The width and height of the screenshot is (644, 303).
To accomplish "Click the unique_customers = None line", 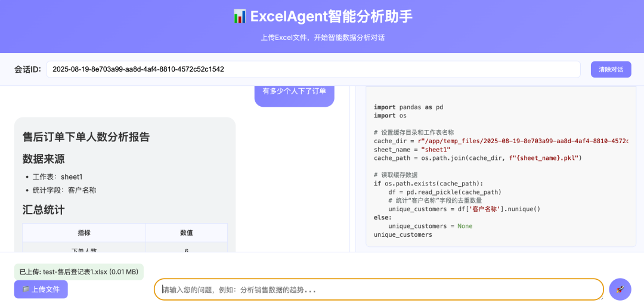I will (430, 226).
